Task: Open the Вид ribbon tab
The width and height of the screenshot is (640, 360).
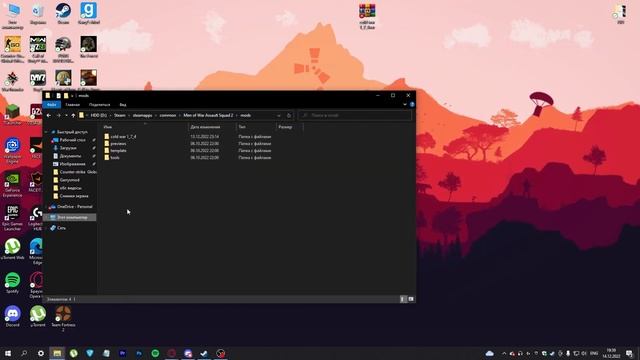Action: click(123, 105)
